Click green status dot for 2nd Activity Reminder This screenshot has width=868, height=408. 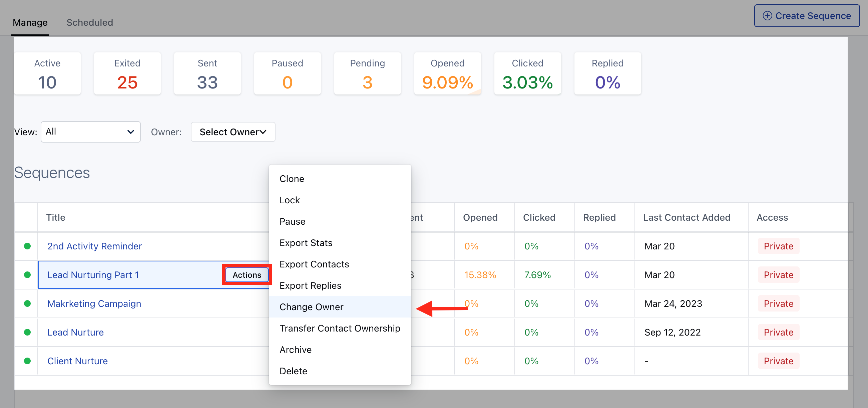coord(27,246)
